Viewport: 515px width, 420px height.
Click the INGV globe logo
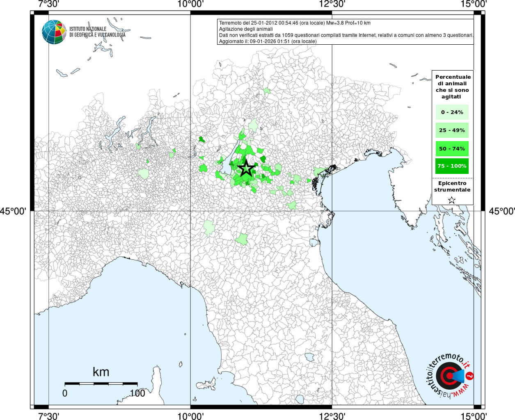tap(54, 32)
